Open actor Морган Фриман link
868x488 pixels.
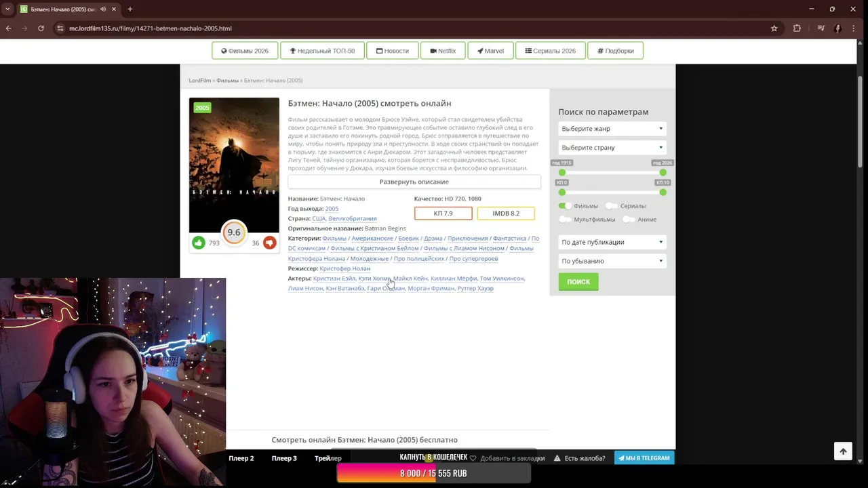coord(431,289)
